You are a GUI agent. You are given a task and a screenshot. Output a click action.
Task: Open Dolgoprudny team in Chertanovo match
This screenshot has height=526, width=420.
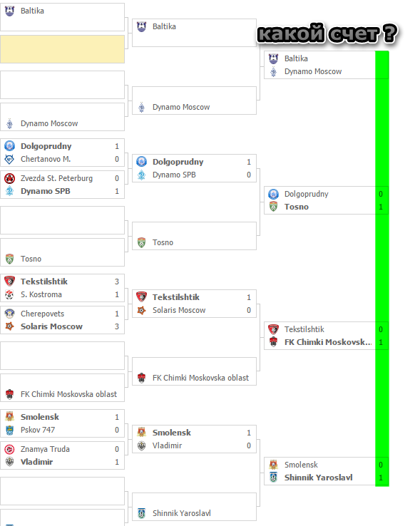click(x=46, y=146)
